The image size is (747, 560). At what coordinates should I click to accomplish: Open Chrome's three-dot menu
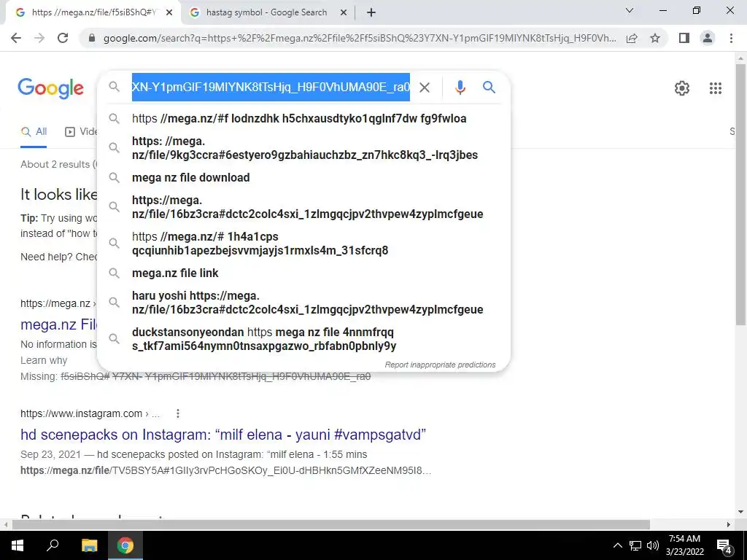[731, 38]
